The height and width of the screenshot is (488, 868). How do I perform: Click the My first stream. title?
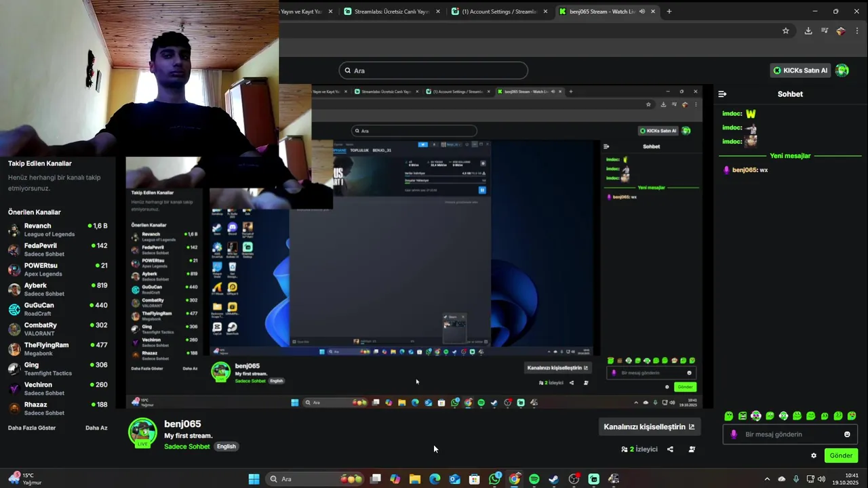tap(189, 436)
